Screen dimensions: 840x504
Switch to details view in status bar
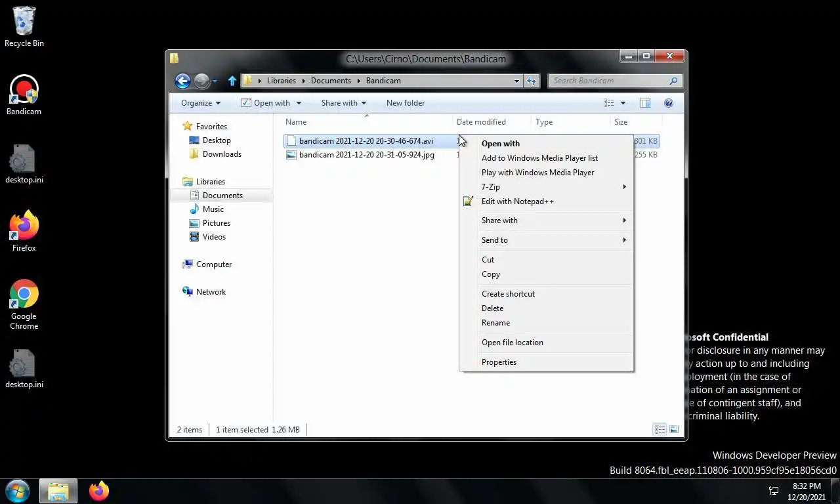[660, 429]
